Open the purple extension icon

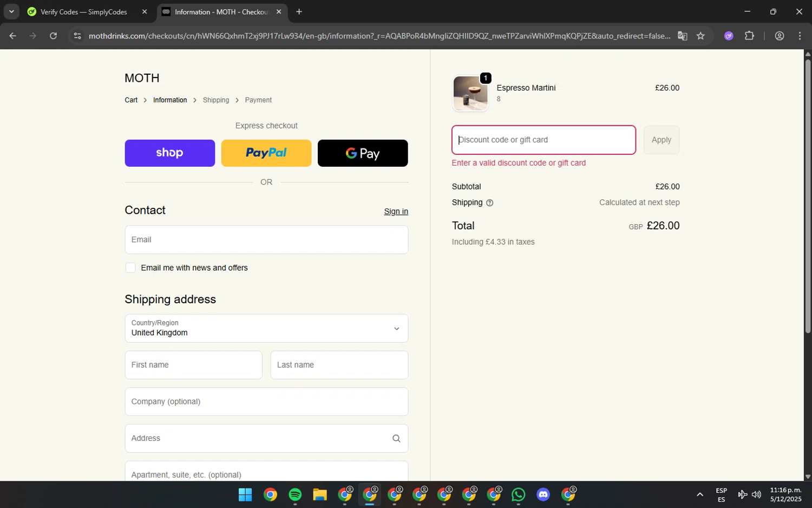tap(729, 36)
